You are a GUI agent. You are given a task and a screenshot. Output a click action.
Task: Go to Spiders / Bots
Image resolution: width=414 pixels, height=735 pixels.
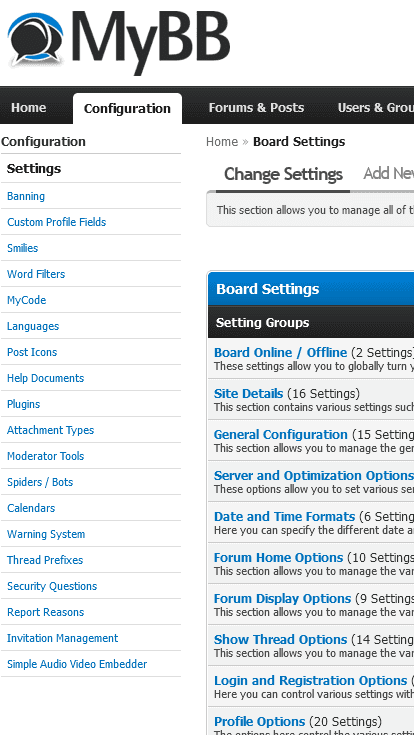pos(40,482)
